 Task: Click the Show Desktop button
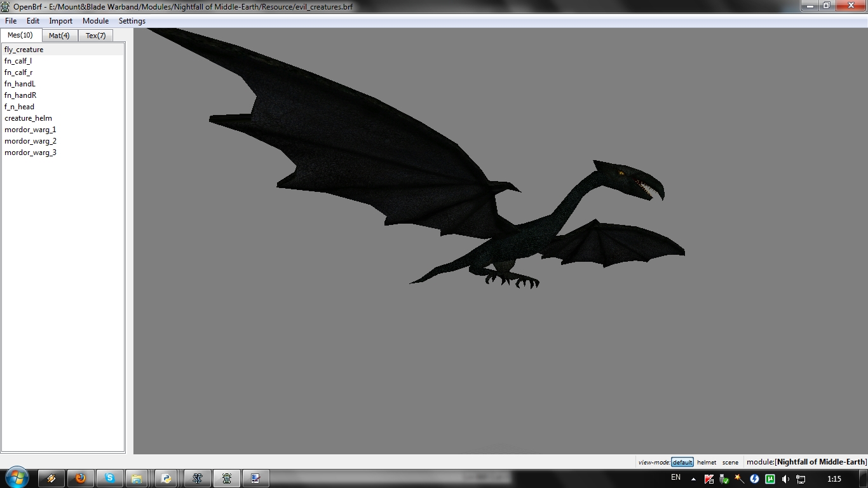[864, 478]
